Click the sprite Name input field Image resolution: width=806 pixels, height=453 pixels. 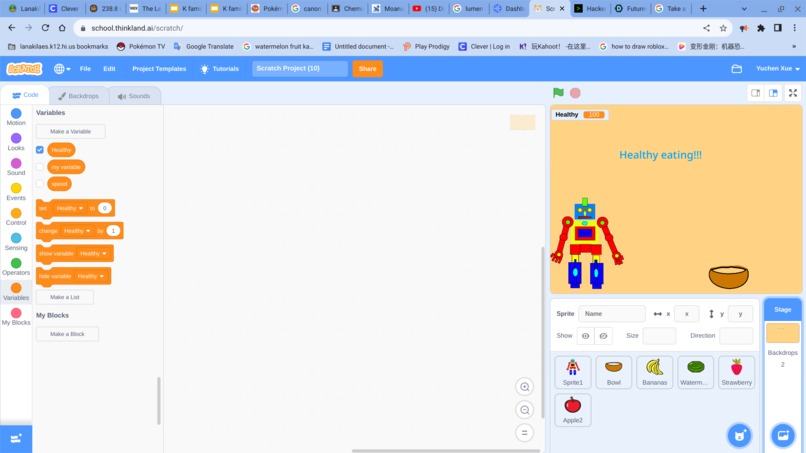[x=612, y=314]
